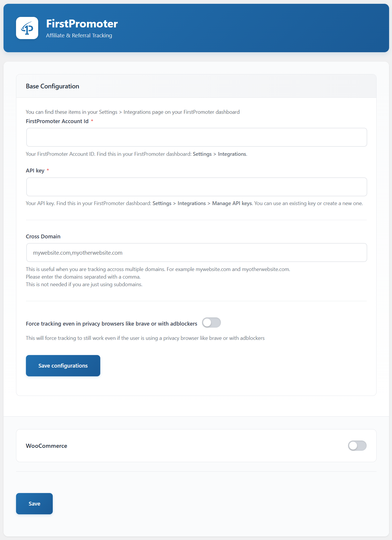The image size is (392, 540).
Task: Turn on the WooCommerce integration switch
Action: (x=357, y=446)
